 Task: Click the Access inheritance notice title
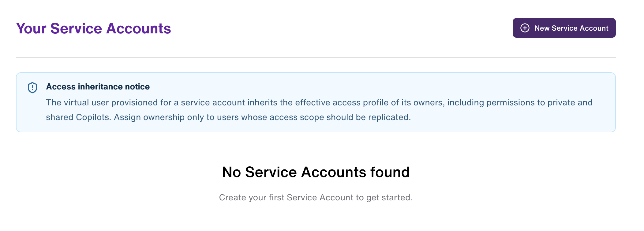click(98, 87)
